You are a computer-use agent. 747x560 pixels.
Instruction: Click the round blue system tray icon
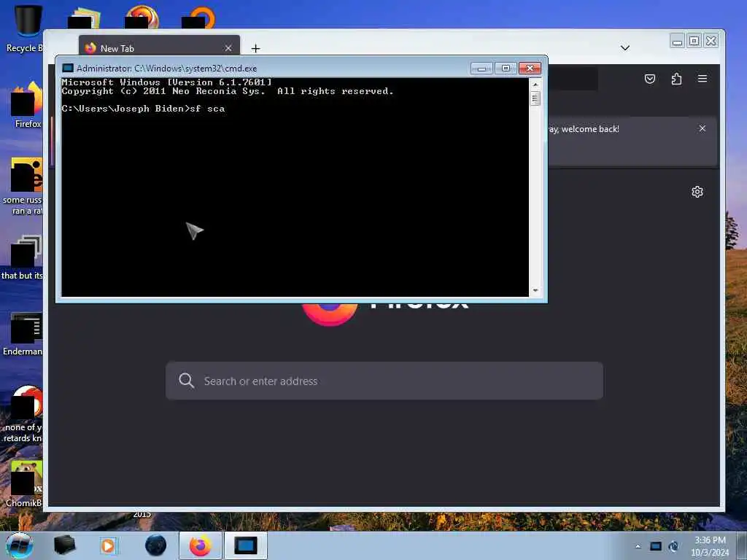point(673,546)
